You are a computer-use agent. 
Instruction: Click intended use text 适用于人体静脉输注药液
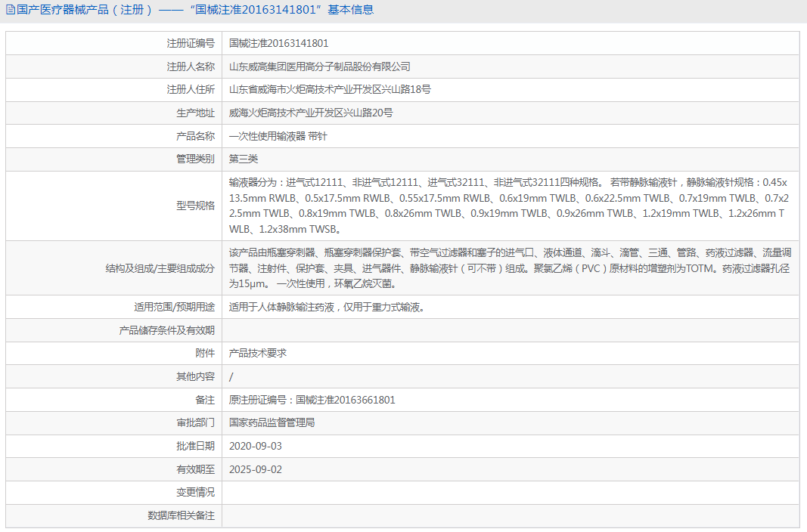[281, 308]
